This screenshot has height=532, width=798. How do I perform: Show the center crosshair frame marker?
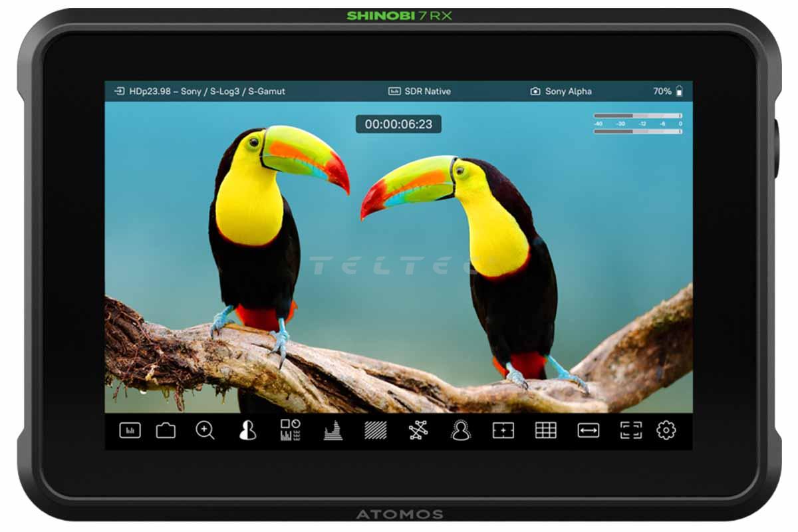coord(503,431)
